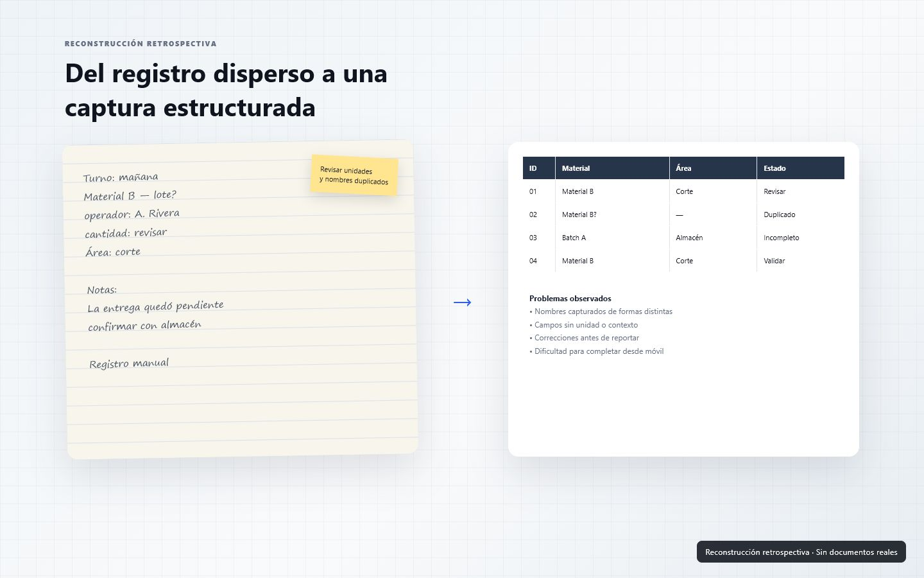
Task: Select bullet 'Nombres capturados de formas distintas'
Action: click(x=601, y=311)
